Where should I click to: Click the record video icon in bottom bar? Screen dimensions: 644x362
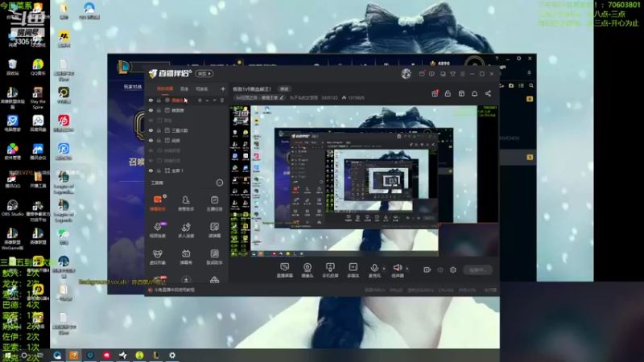(x=427, y=269)
